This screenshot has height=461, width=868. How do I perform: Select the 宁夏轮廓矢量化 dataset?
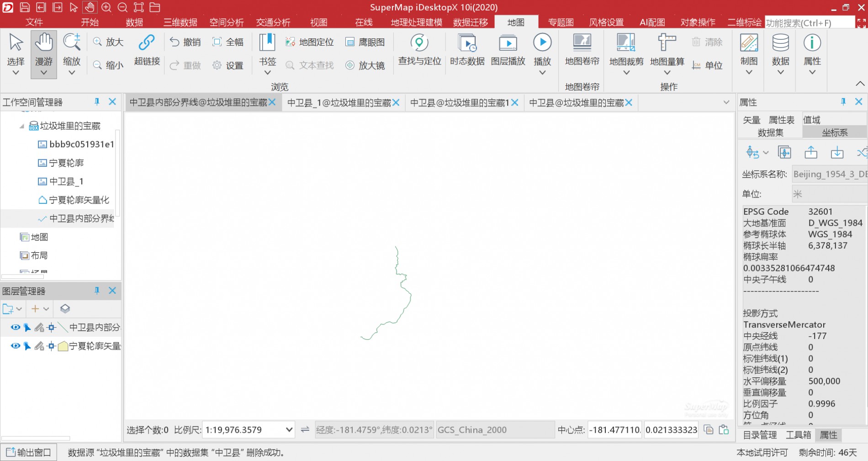click(x=74, y=200)
